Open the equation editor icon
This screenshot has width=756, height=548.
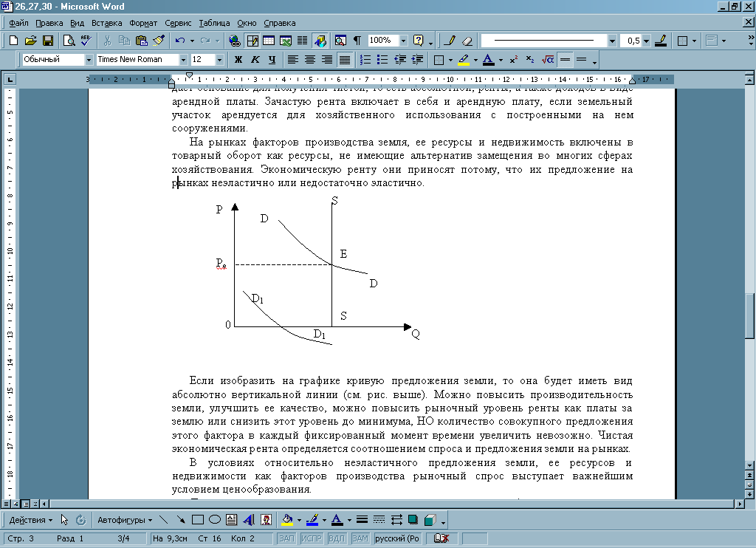pyautogui.click(x=548, y=60)
